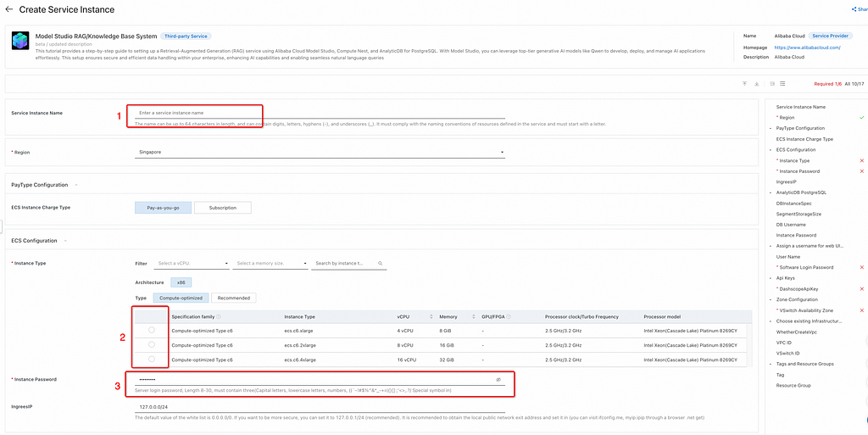This screenshot has height=435, width=868.
Task: Click the compact layout view icon
Action: click(x=772, y=84)
